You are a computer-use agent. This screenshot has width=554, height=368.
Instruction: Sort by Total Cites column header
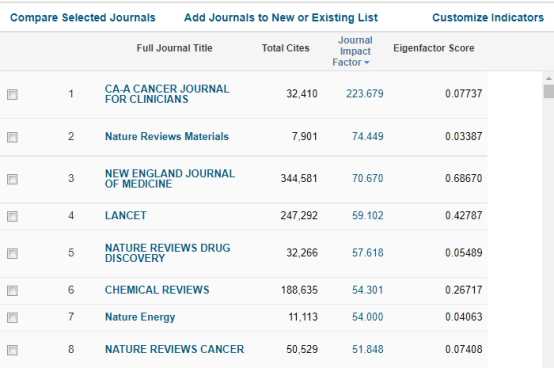point(285,48)
